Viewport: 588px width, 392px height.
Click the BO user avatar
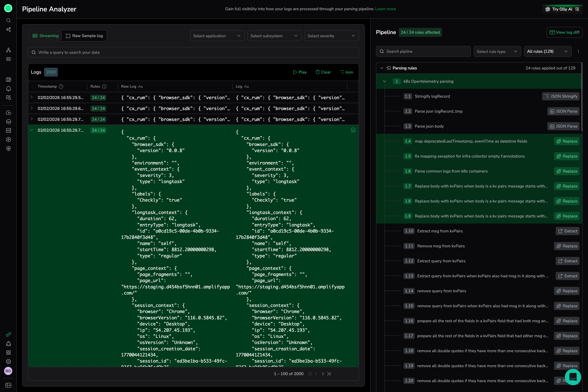point(8,371)
